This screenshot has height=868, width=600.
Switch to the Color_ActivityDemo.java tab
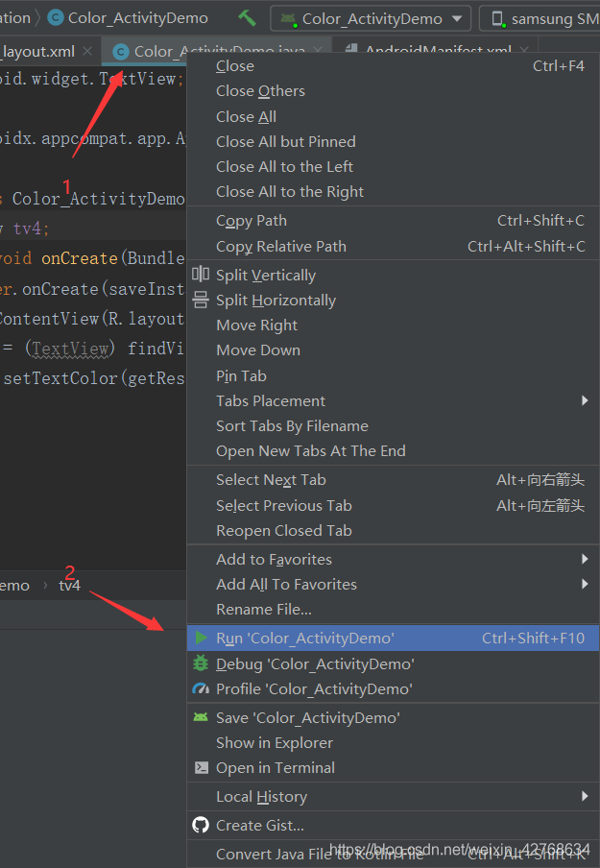[x=219, y=52]
